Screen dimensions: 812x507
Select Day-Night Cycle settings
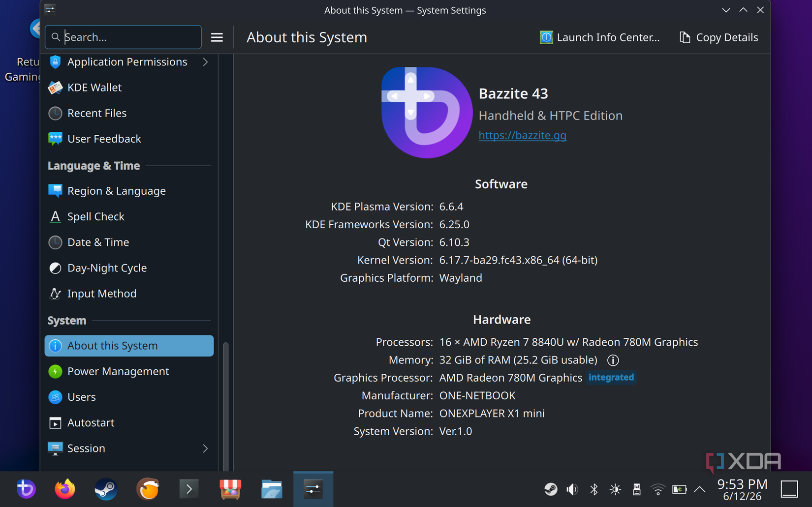click(129, 268)
